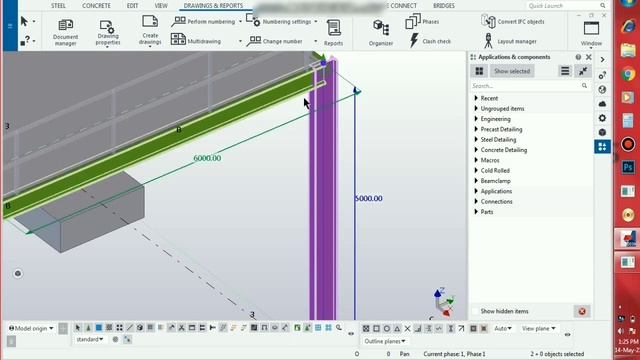
Task: Toggle Snap to center points (circle)
Action: pyautogui.click(x=387, y=329)
